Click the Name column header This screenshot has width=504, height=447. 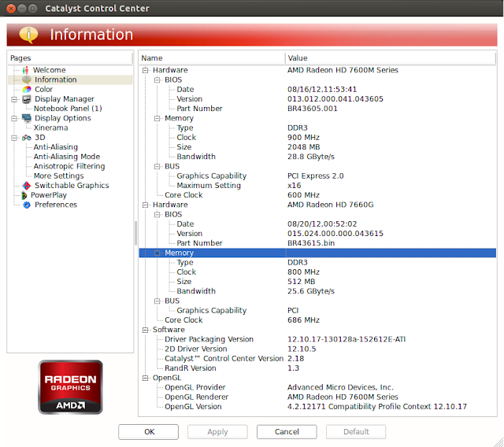point(212,58)
